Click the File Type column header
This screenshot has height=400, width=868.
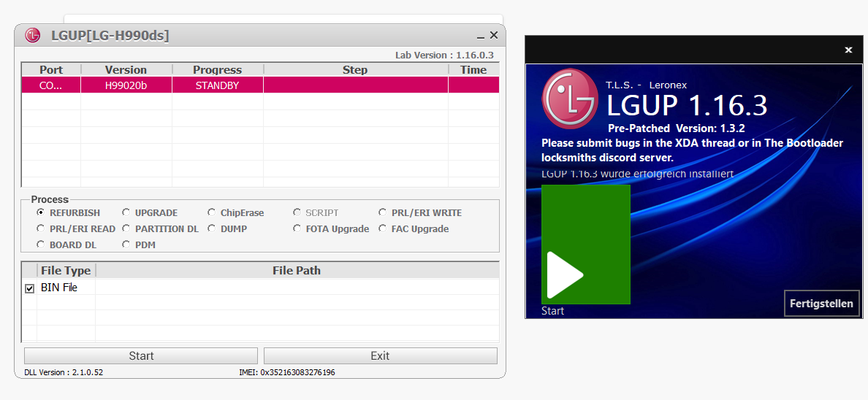[x=66, y=271]
